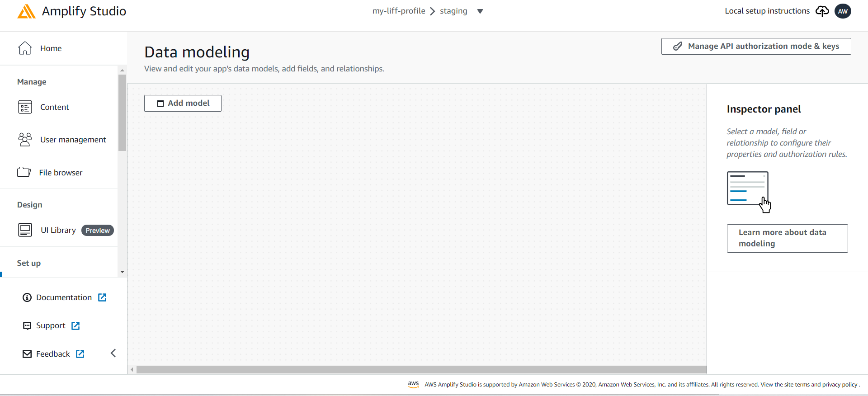Click the Manage section heading

click(32, 82)
